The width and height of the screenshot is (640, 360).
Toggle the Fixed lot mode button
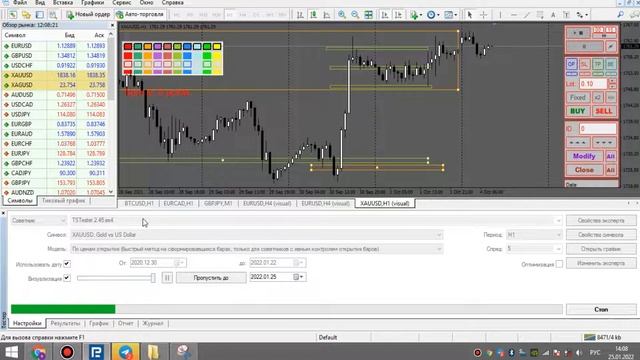[578, 98]
